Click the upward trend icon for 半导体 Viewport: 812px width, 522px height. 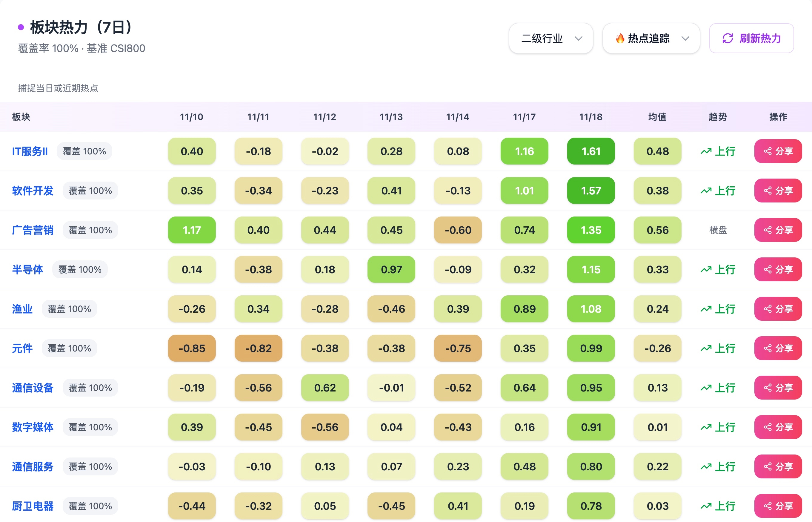click(x=706, y=269)
